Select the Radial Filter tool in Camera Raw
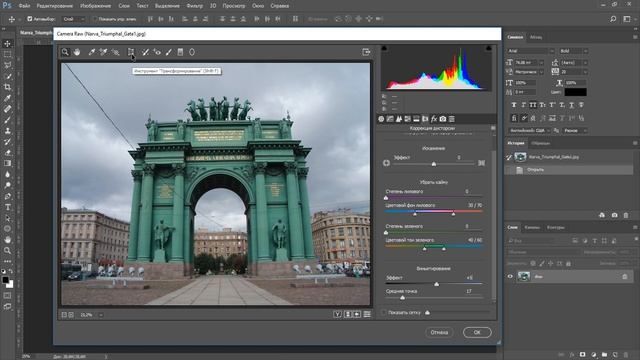 pyautogui.click(x=192, y=52)
